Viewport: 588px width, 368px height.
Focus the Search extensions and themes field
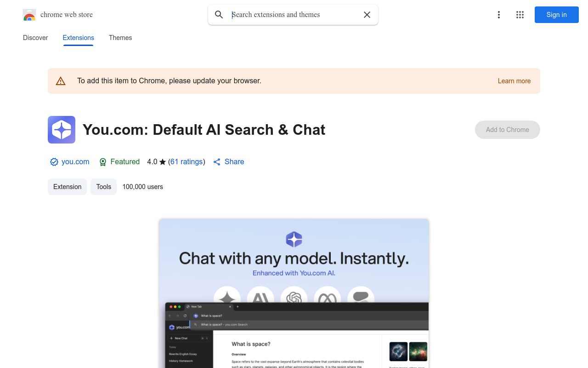tap(294, 15)
